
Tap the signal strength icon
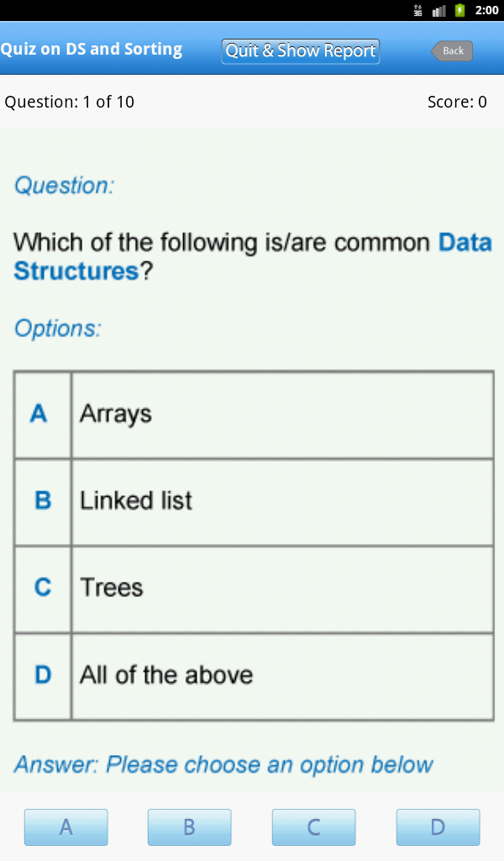[438, 10]
